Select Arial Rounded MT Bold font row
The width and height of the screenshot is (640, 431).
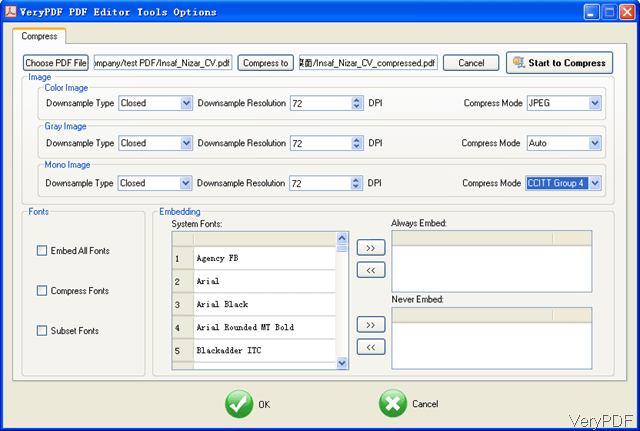(x=264, y=327)
